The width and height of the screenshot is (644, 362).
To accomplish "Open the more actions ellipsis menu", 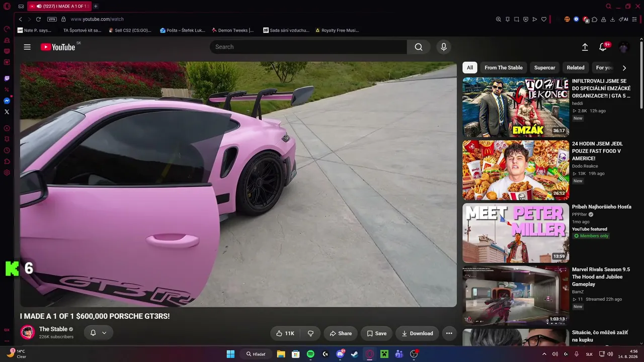I will click(449, 333).
